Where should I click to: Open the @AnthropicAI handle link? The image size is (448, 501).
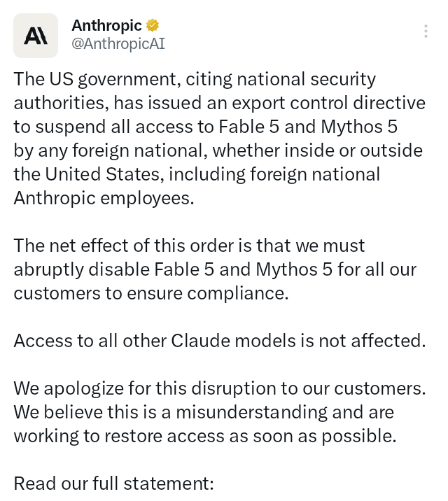point(118,44)
